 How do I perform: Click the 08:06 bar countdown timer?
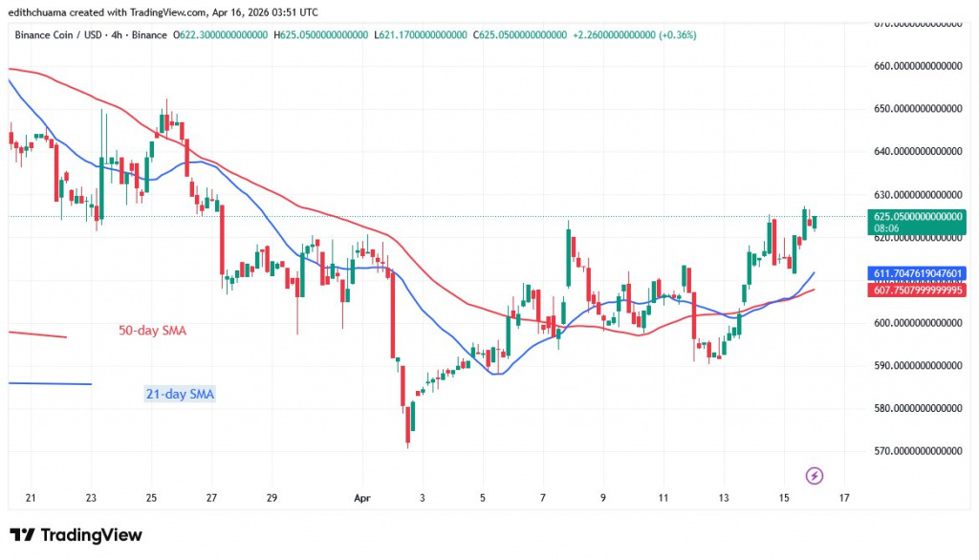pos(887,229)
